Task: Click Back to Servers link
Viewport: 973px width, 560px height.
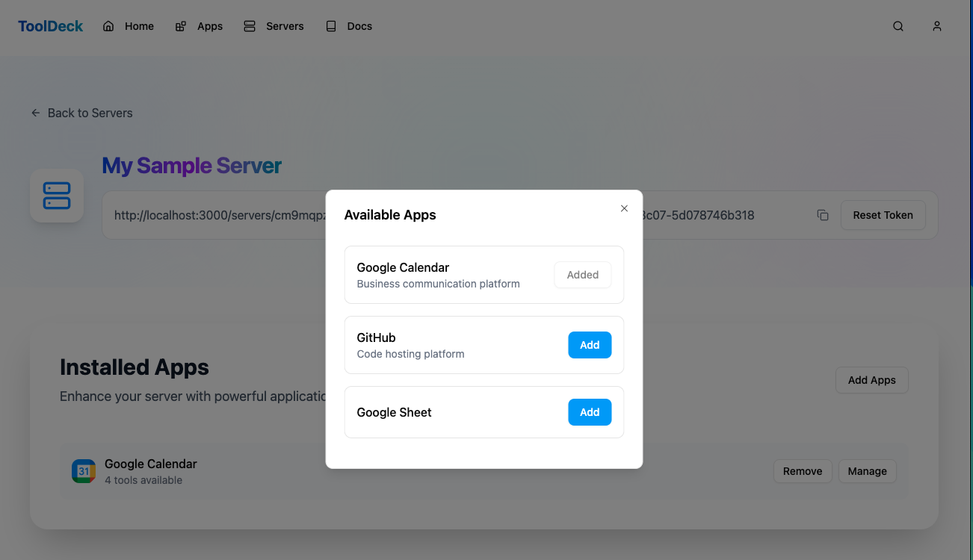Action: click(x=81, y=113)
